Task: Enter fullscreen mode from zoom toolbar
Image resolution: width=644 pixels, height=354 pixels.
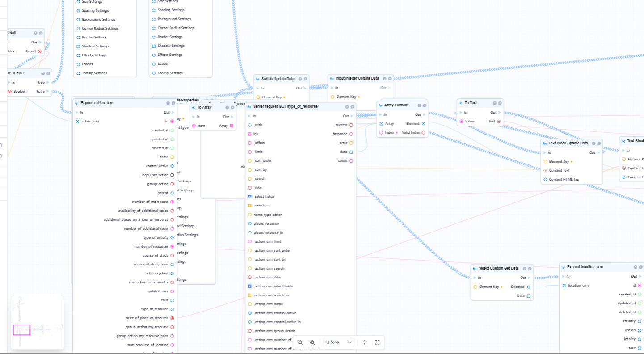Action: click(377, 342)
